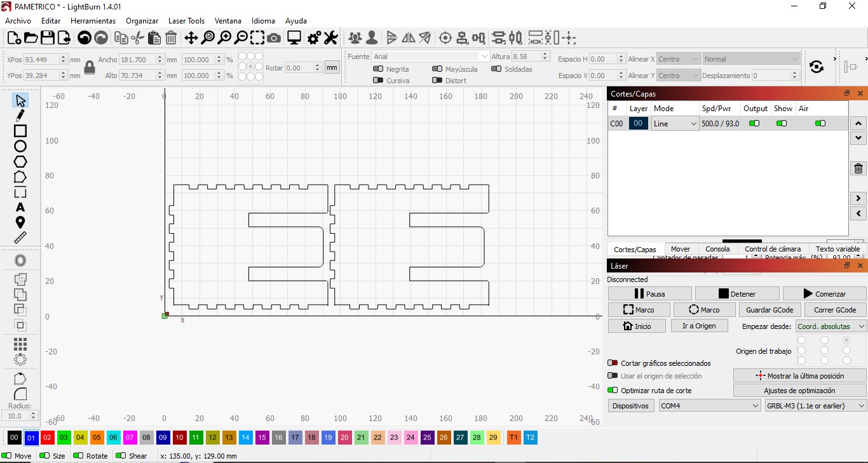The height and width of the screenshot is (463, 868).
Task: Select tool layer swatch T1
Action: click(513, 438)
